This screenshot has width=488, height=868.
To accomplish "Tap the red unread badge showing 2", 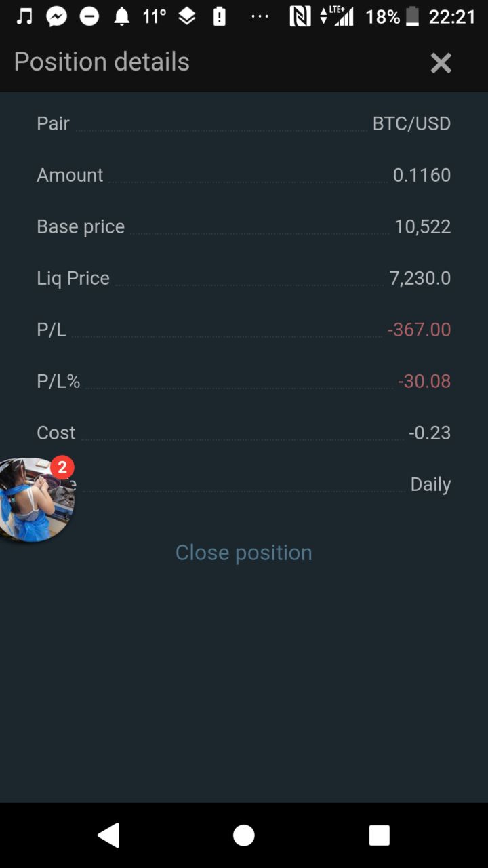I will 62,467.
